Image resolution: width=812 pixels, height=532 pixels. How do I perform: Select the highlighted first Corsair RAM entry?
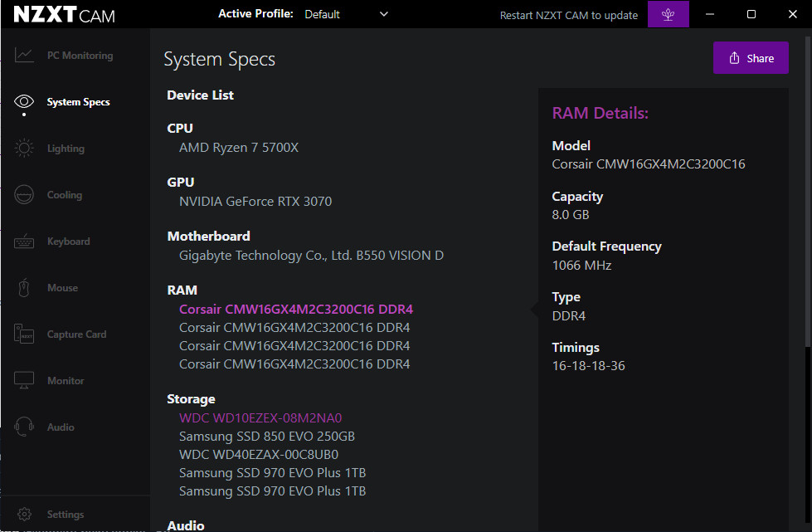pos(296,310)
